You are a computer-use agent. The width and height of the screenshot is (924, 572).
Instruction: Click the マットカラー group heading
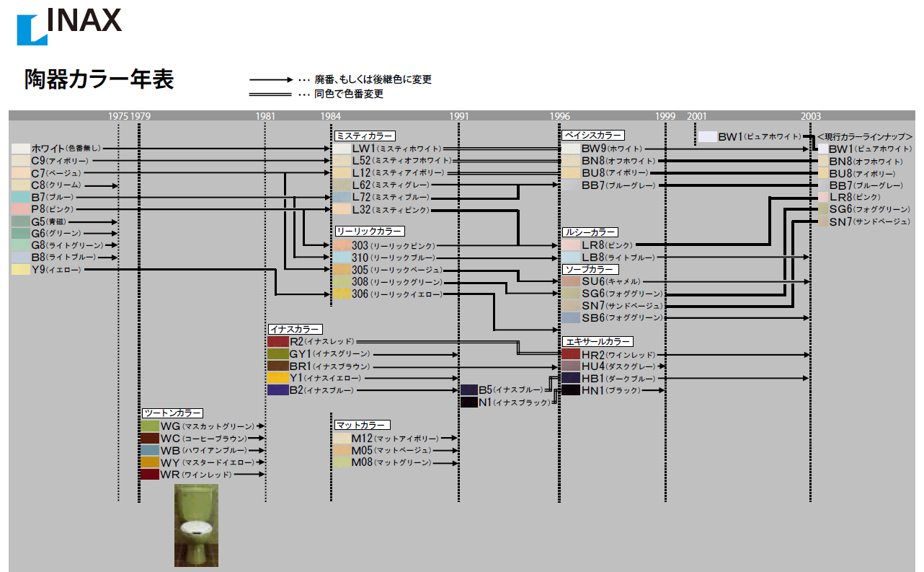pos(363,425)
